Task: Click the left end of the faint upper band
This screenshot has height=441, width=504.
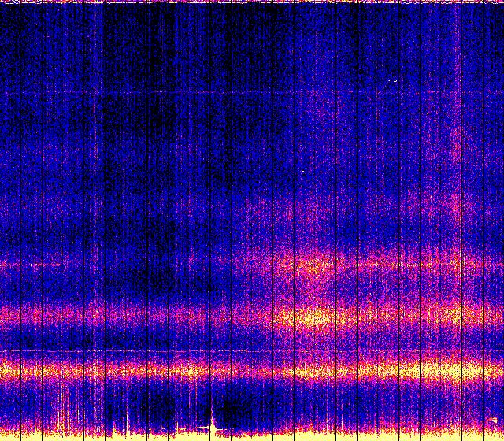Action: [12, 265]
